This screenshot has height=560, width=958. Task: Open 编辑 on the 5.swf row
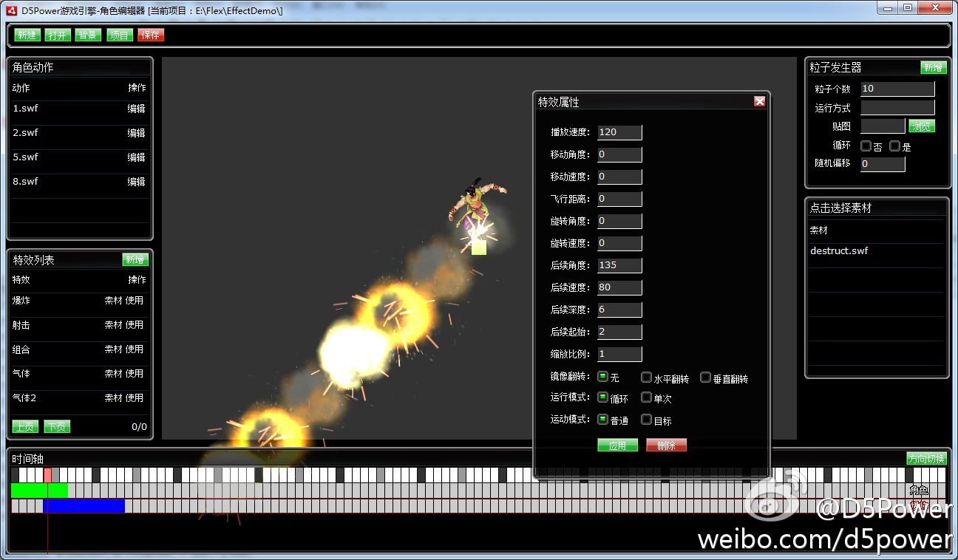[137, 157]
